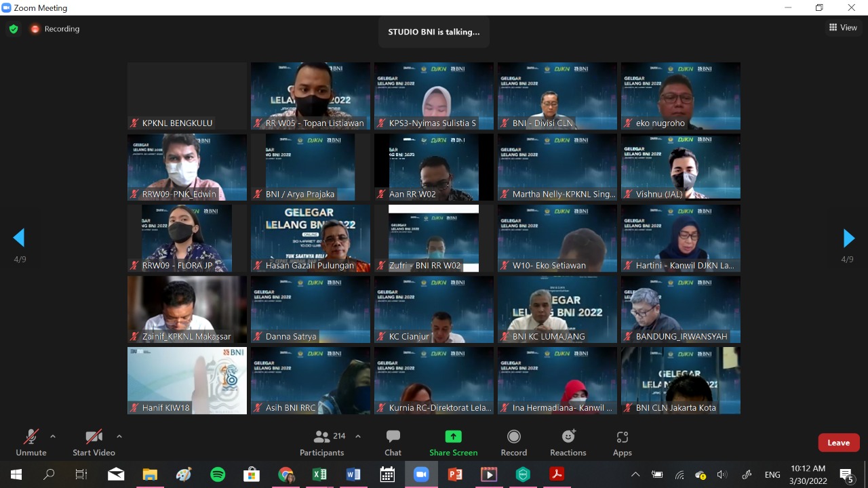Select the BNI KC LUMAJANG video tile

[557, 309]
